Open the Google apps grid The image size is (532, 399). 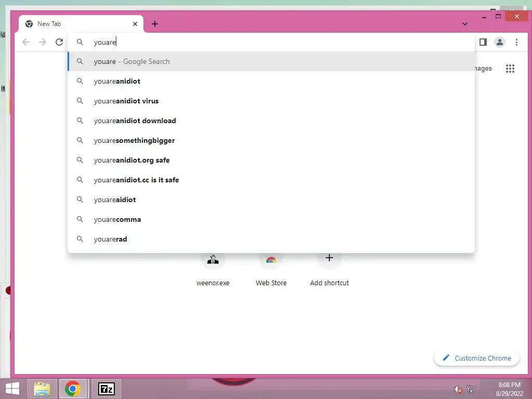(x=510, y=69)
